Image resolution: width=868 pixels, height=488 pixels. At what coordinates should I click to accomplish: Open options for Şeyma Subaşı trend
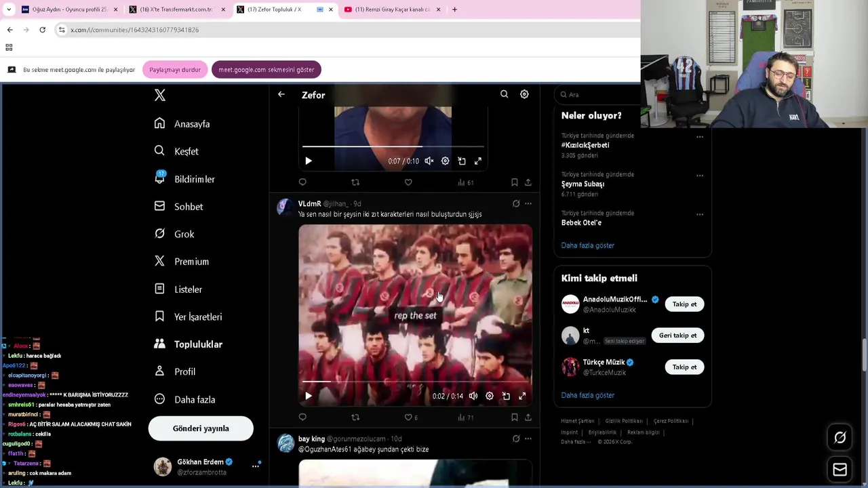click(x=700, y=176)
